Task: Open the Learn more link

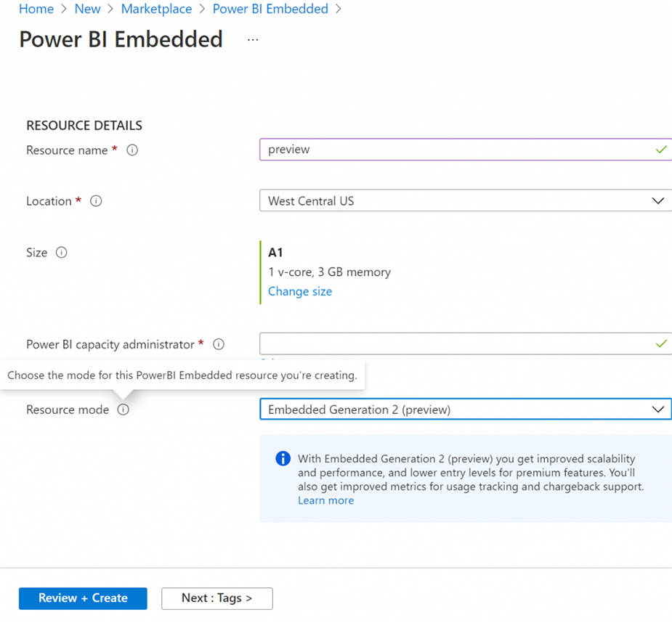Action: [x=326, y=500]
